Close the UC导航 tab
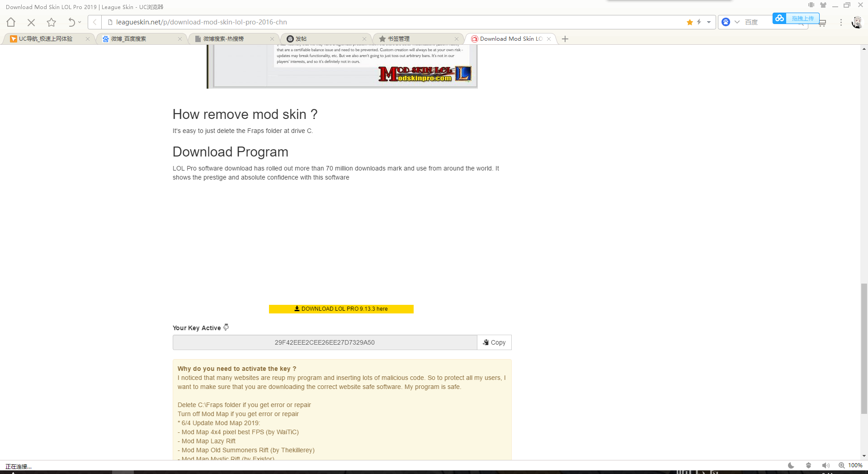This screenshot has width=868, height=474. pos(88,39)
